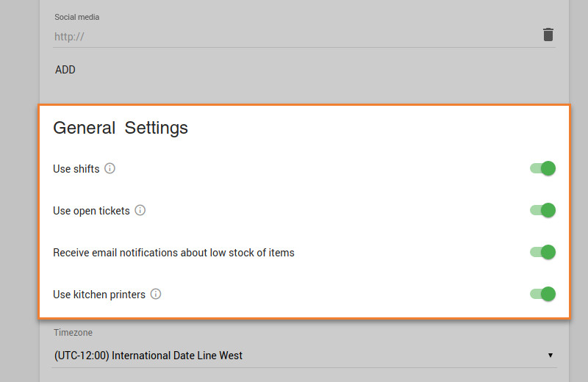
Task: Open the Timezone International Date Line West dropdown
Action: 304,356
